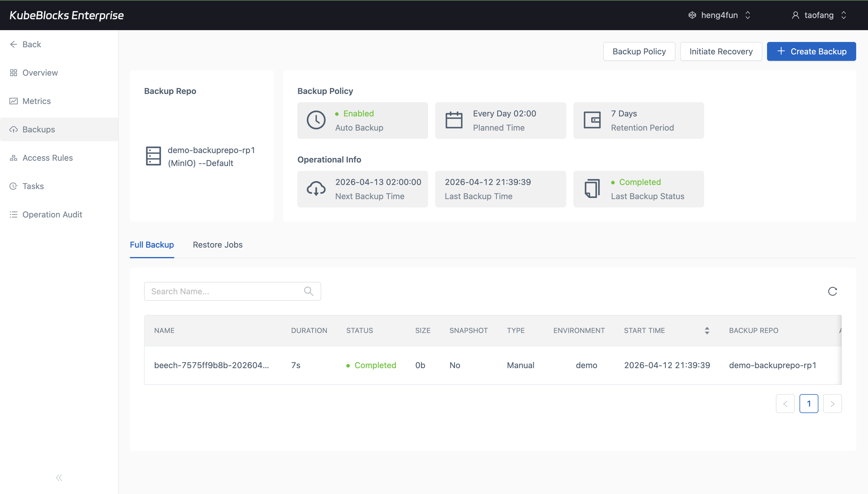Click the backup repo server icon
The height and width of the screenshot is (494, 868).
coord(153,156)
